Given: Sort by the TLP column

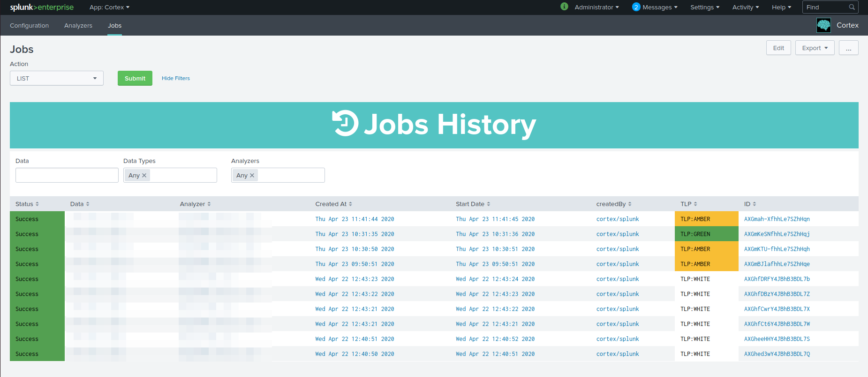Looking at the screenshot, I should pyautogui.click(x=689, y=204).
